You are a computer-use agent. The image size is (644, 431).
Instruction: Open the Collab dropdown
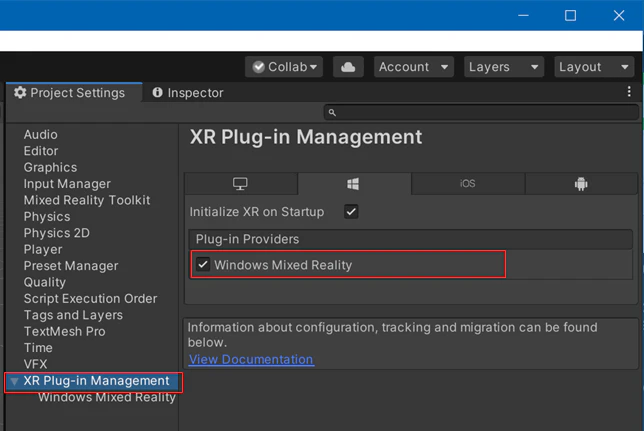[284, 67]
